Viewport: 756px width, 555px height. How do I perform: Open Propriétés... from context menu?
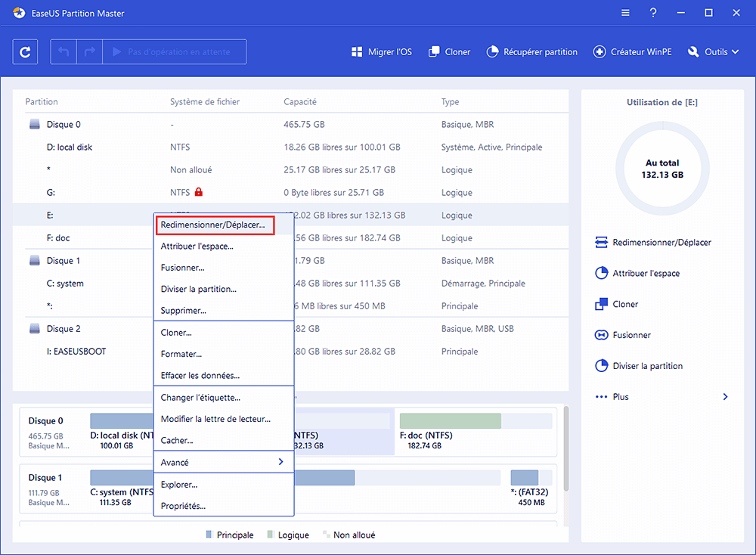pos(224,506)
